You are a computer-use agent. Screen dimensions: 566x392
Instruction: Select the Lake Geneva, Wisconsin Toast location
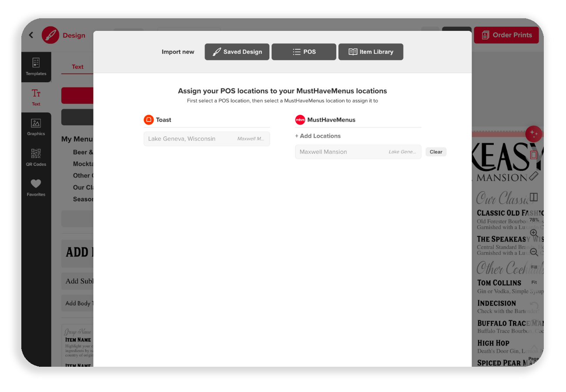coord(207,139)
